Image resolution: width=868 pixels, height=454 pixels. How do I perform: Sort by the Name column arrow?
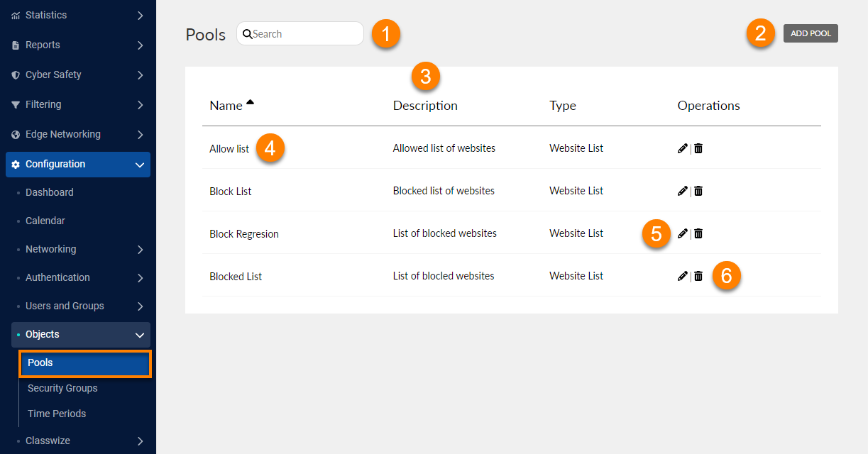pyautogui.click(x=250, y=104)
